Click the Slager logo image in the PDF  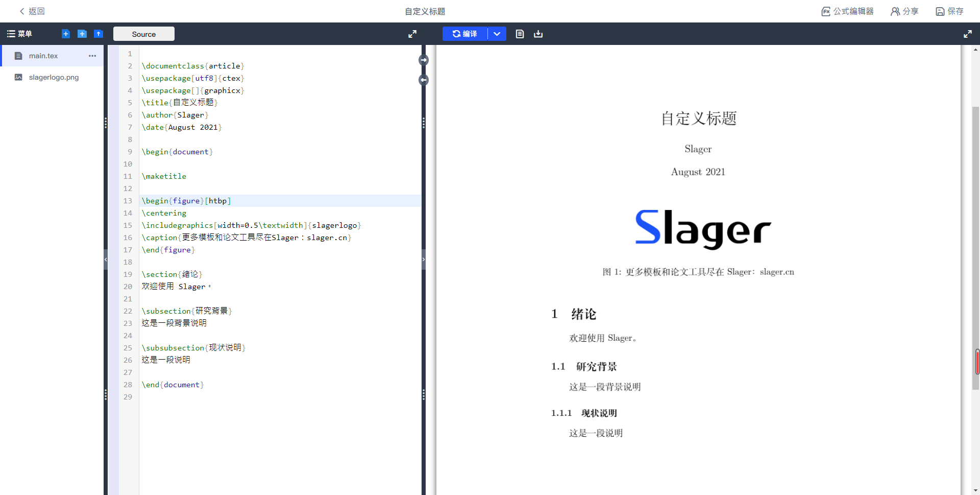point(703,230)
